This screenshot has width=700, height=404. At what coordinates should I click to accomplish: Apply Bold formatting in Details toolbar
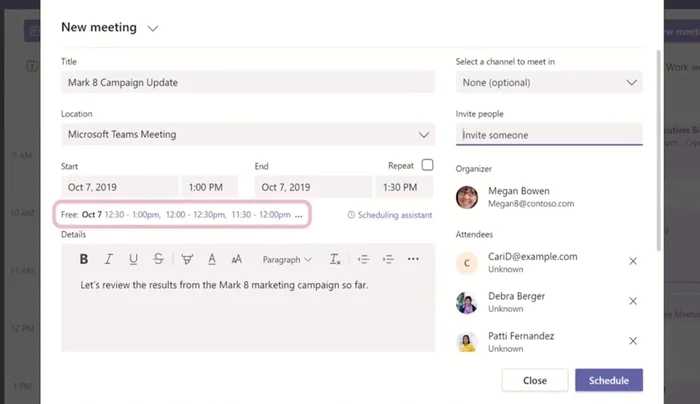coord(83,259)
